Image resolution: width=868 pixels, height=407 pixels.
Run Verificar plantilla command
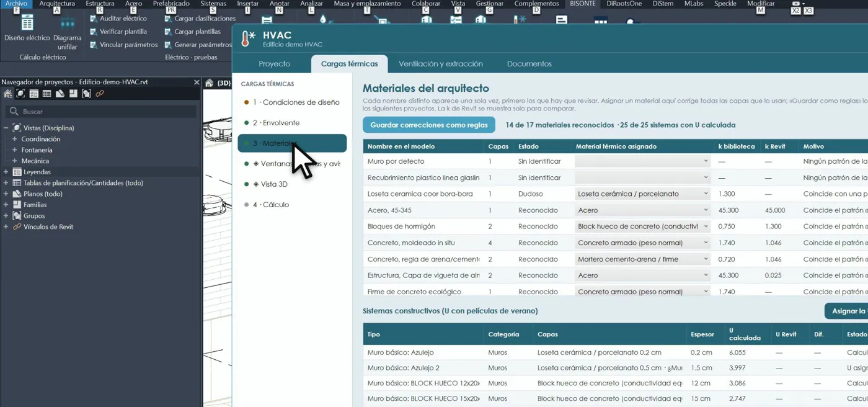(x=118, y=32)
